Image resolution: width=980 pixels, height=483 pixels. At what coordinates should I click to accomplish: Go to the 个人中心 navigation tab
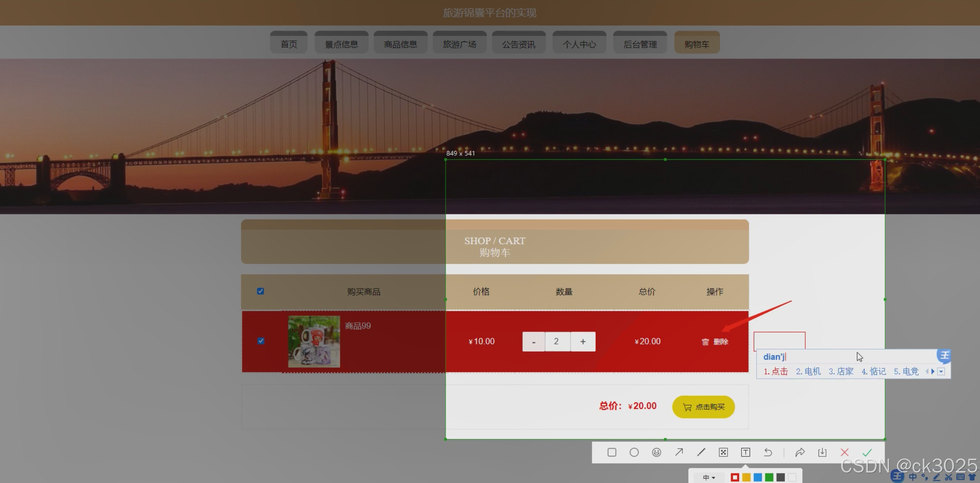tap(579, 44)
